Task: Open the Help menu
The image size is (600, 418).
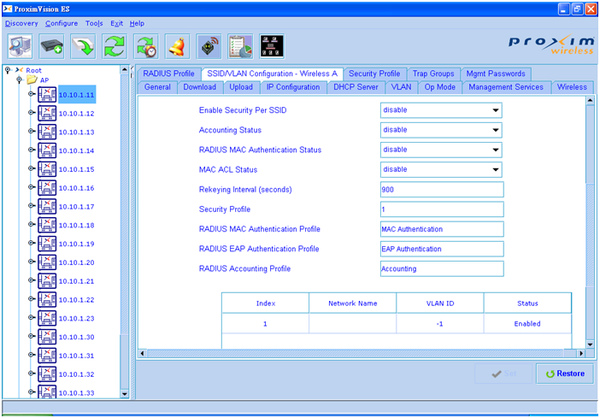Action: [137, 23]
